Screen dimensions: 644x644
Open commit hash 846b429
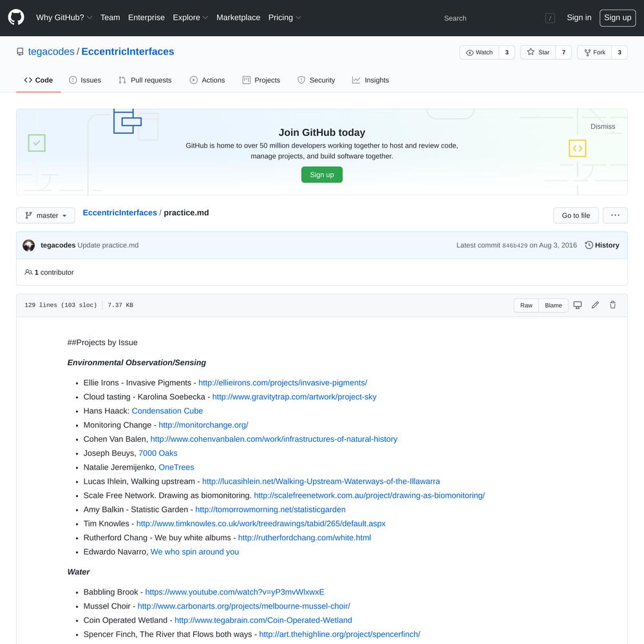tap(515, 245)
